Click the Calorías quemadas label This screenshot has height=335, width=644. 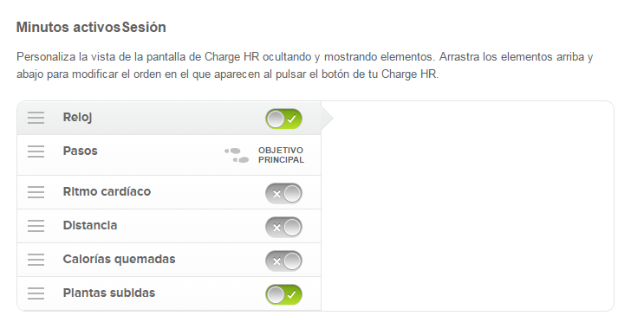[x=119, y=259]
